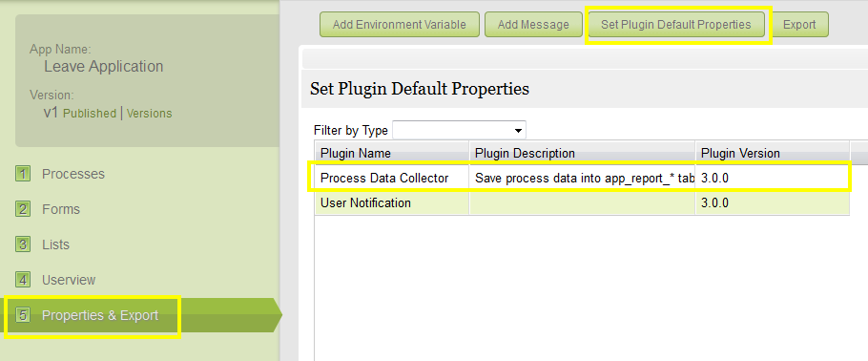The width and height of the screenshot is (868, 361).
Task: Click the number 5 Properties step icon
Action: pos(23,315)
